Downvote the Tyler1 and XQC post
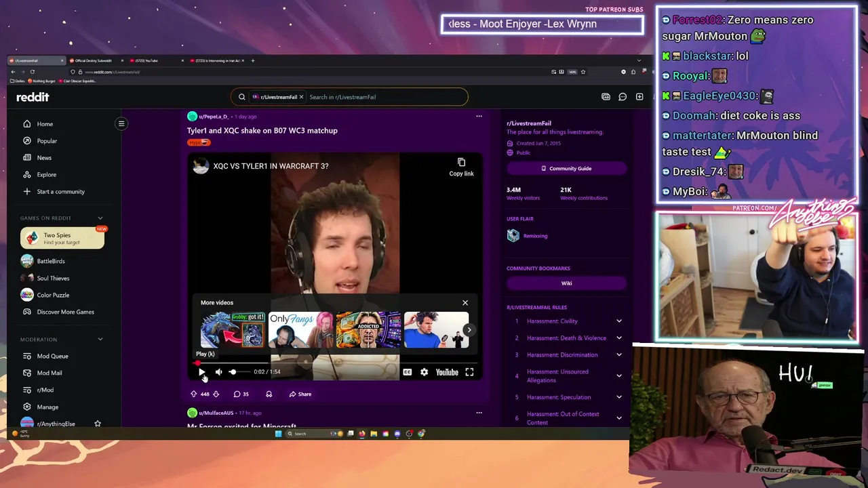 tap(216, 394)
